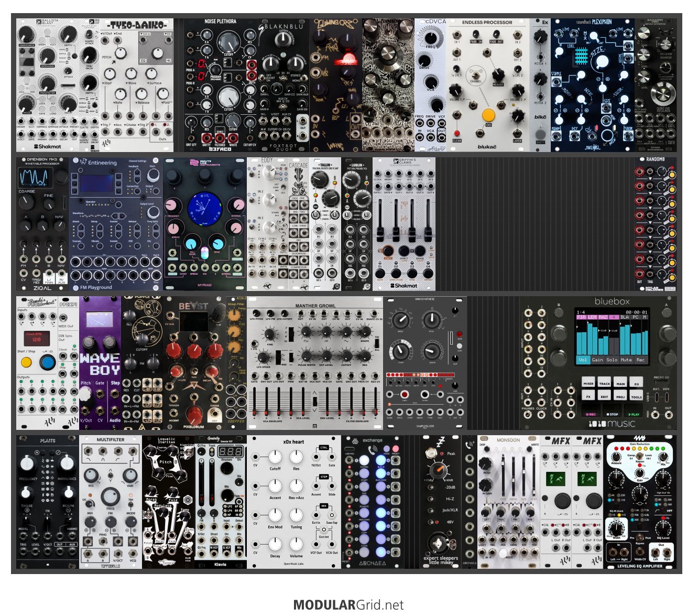Click the yellow infinity button on Endless Processor
698x616 pixels.
[x=488, y=115]
